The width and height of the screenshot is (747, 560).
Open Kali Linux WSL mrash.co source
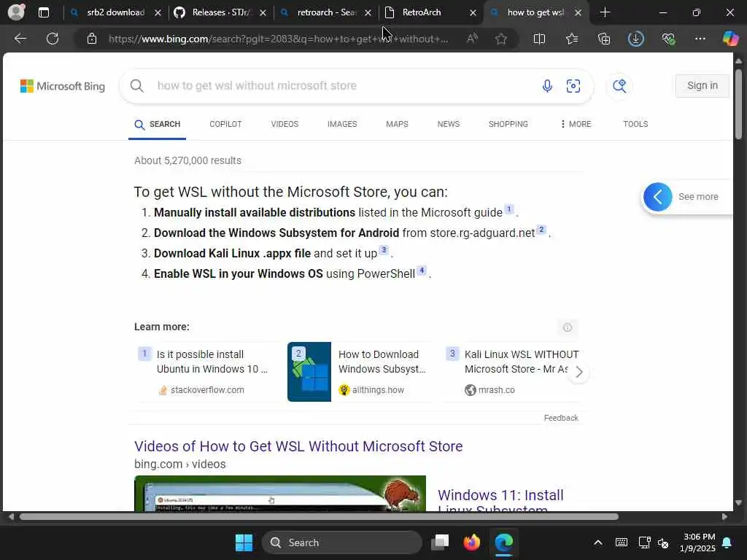pos(512,372)
